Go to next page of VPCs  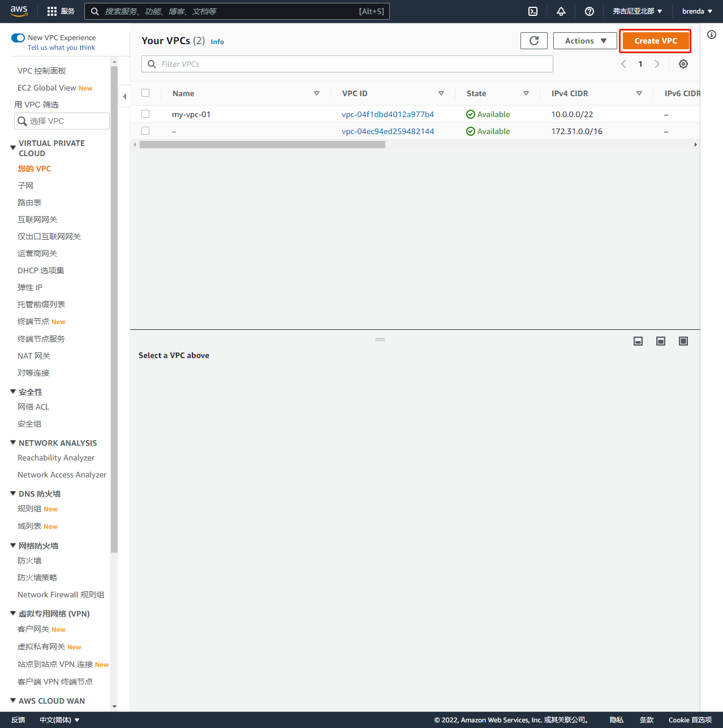pyautogui.click(x=657, y=64)
